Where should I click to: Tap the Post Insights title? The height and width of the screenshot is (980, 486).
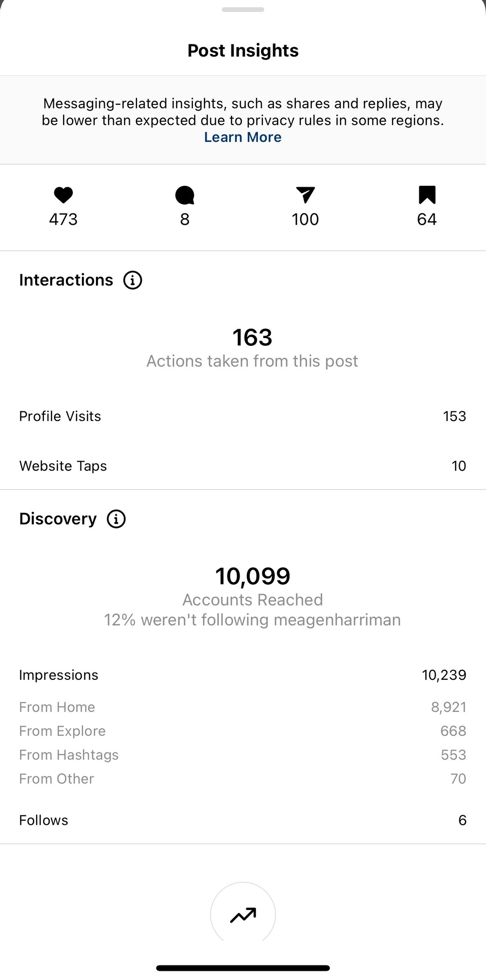click(x=243, y=51)
